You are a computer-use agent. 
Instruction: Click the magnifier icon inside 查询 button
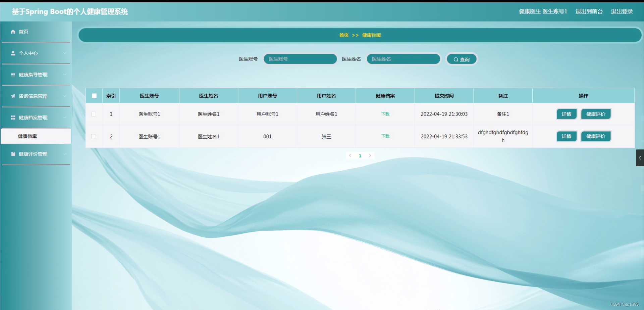pyautogui.click(x=455, y=59)
